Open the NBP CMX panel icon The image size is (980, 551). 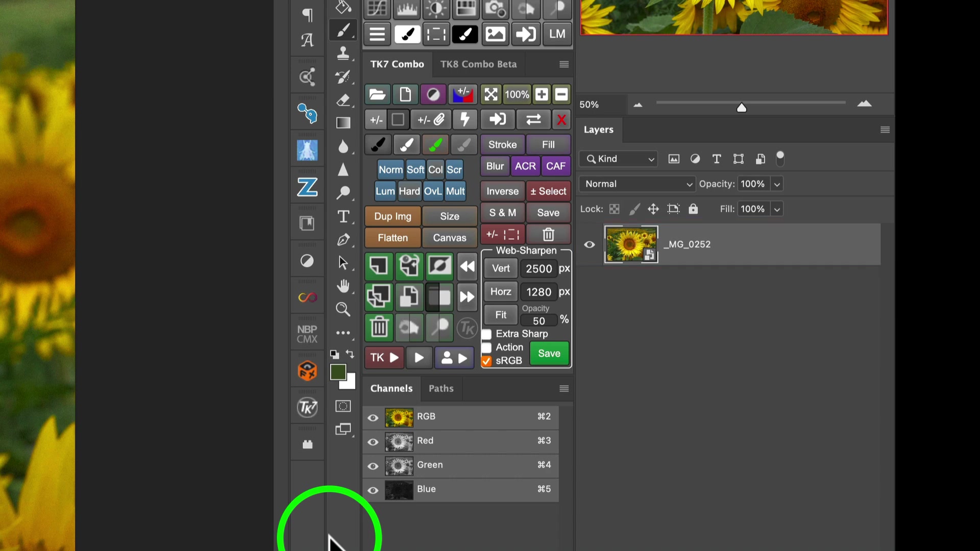[307, 334]
